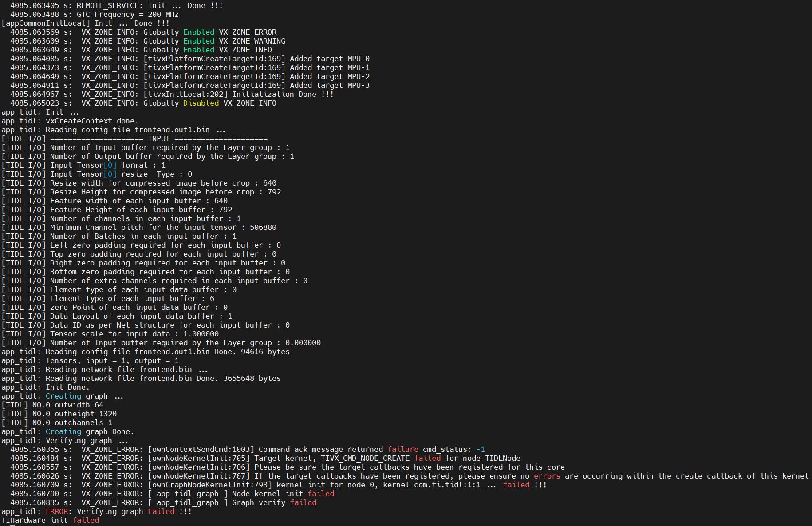812x526 pixels.
Task: Click the 'Tensor scale for input data' line
Action: click(x=110, y=334)
